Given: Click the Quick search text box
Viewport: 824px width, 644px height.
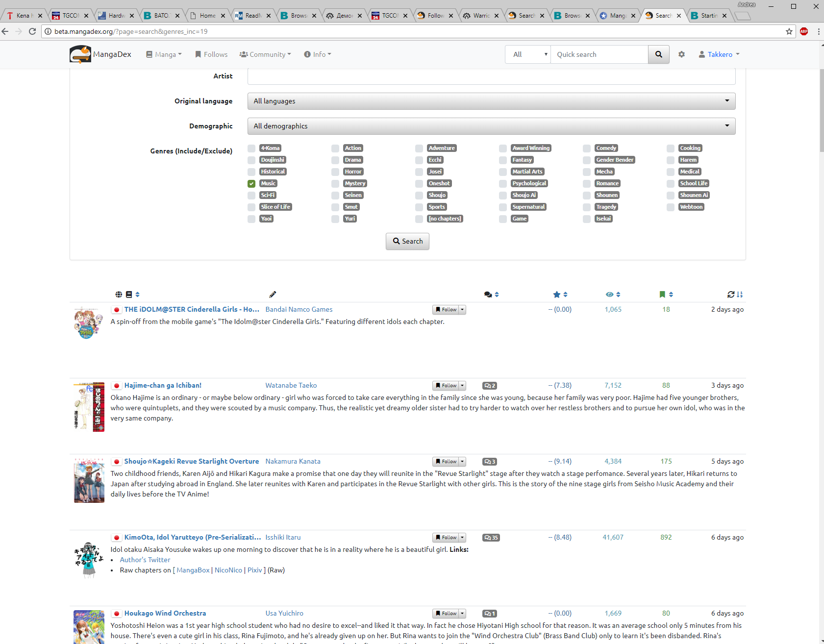Looking at the screenshot, I should [599, 54].
